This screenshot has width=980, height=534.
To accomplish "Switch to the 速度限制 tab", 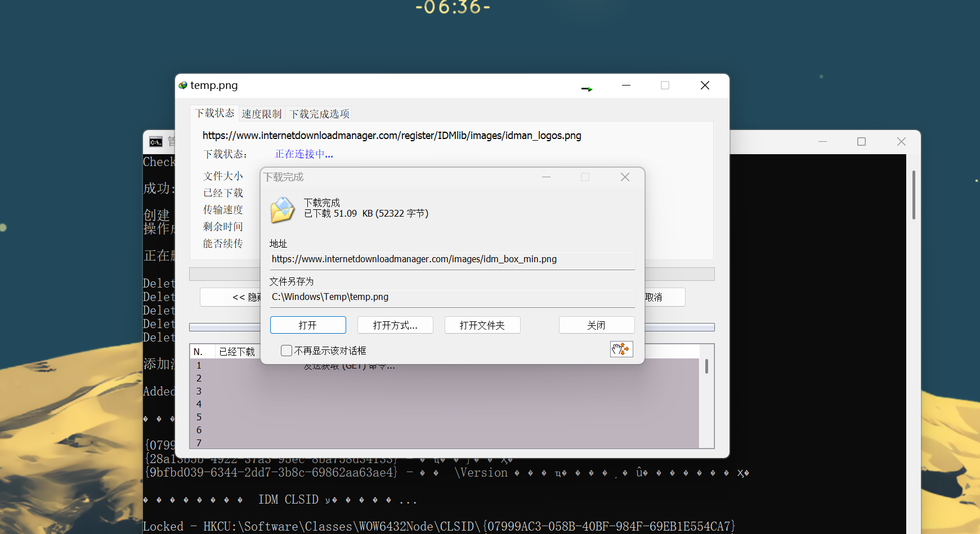I will 261,114.
